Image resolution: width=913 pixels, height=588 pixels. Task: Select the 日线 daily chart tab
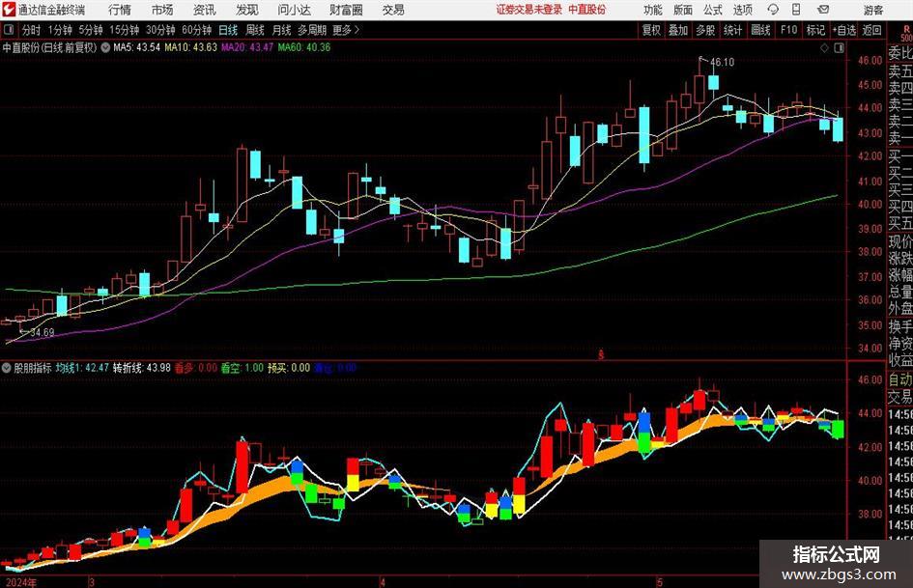(228, 30)
